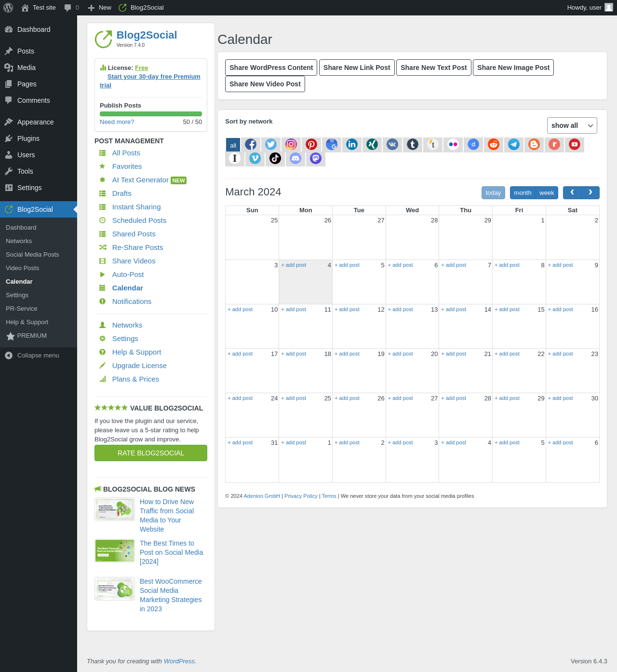617x672 pixels.
Task: Click Share New Image Post button
Action: [x=513, y=68]
